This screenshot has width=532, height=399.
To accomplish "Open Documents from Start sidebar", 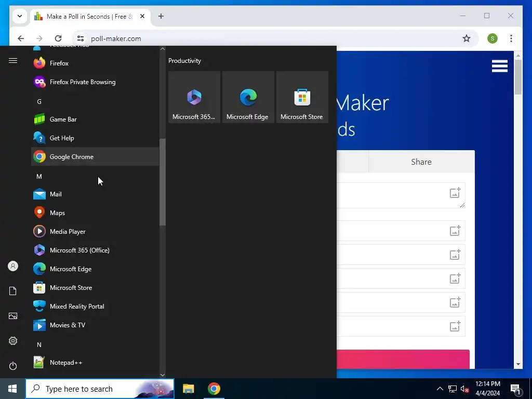I will tap(13, 291).
